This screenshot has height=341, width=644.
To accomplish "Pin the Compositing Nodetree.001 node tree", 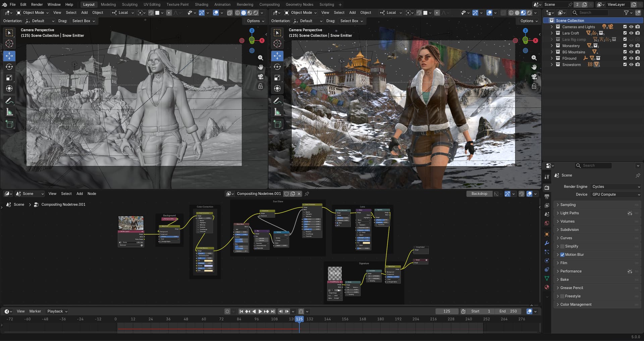I will coord(307,194).
